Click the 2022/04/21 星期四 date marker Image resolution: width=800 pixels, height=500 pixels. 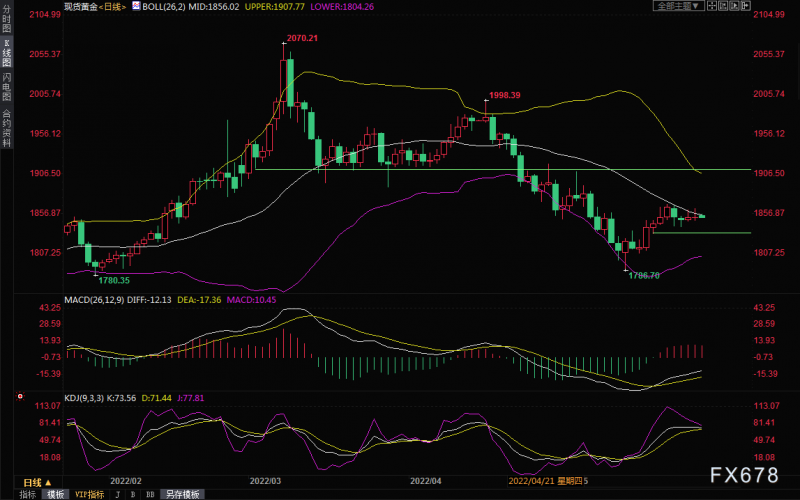pos(545,481)
